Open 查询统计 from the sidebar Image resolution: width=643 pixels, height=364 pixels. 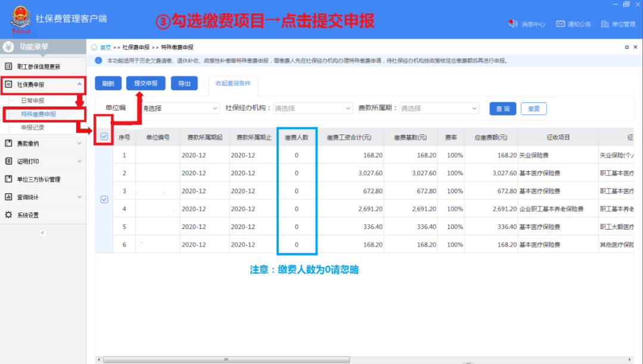(x=42, y=197)
